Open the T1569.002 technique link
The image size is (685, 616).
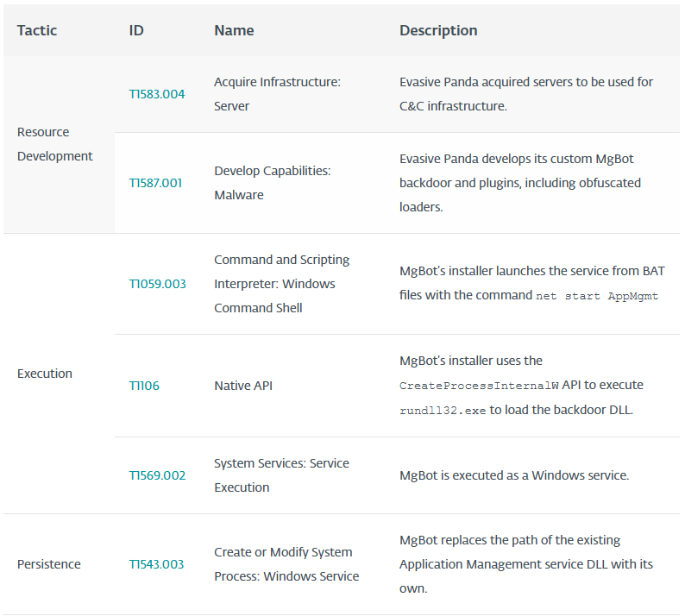(157, 475)
